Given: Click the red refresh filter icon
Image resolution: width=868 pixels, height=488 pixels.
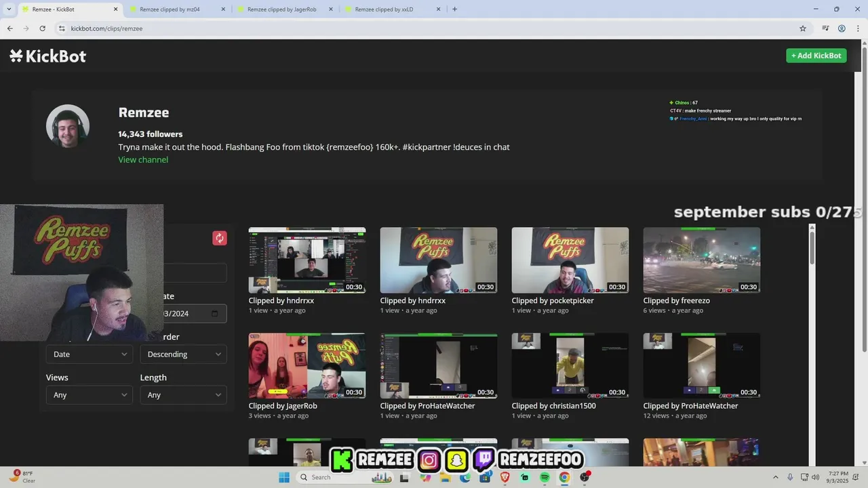Looking at the screenshot, I should (x=219, y=238).
